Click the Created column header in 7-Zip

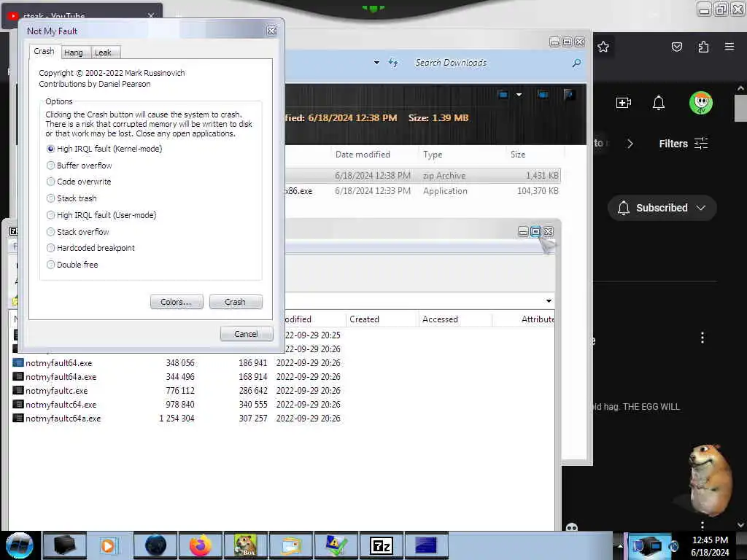[x=365, y=319]
